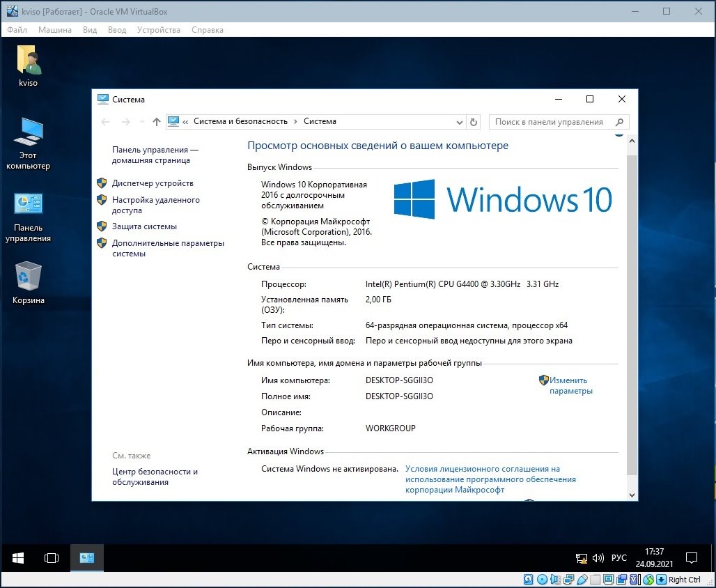Click the VirtualBox shared folders status icon
Image resolution: width=716 pixels, height=588 pixels.
(595, 580)
